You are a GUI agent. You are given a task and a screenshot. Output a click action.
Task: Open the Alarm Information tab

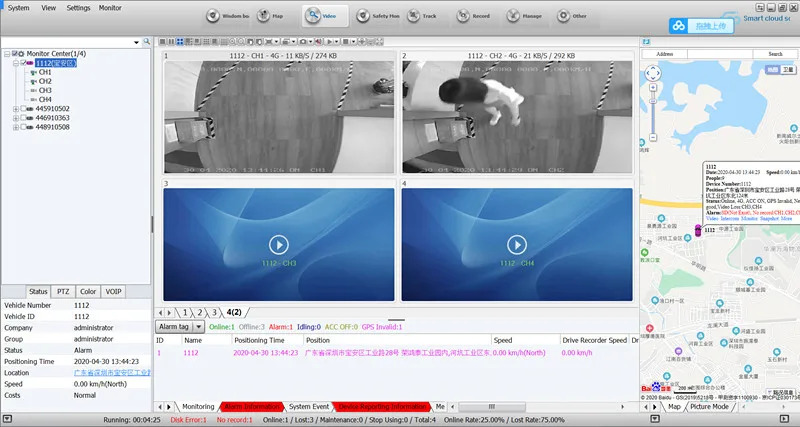coord(252,407)
